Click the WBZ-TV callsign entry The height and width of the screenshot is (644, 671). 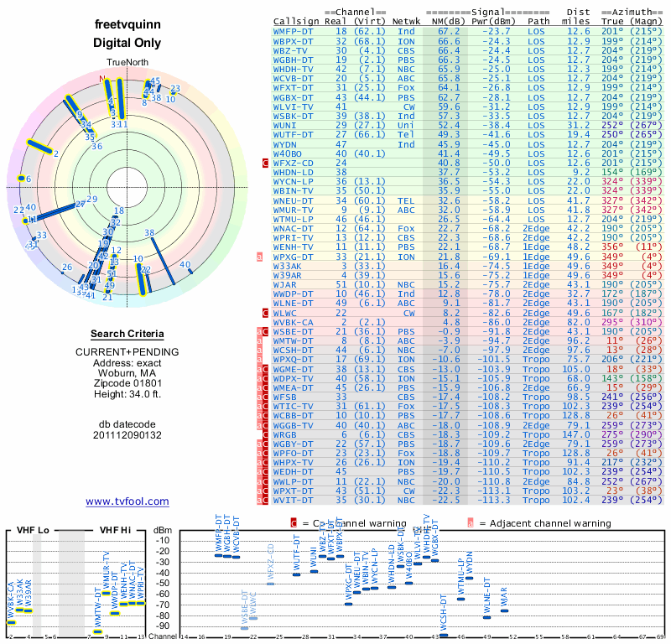(x=290, y=50)
